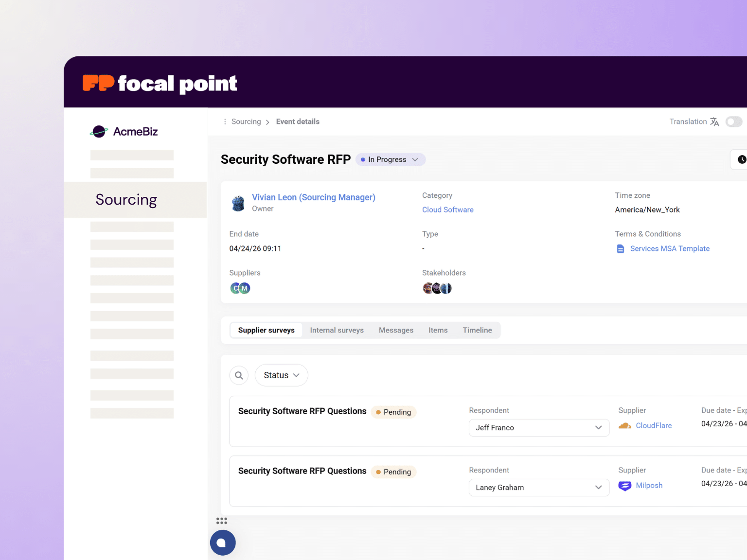This screenshot has height=560, width=747.
Task: Click the clock icon at top right
Action: pos(741,159)
